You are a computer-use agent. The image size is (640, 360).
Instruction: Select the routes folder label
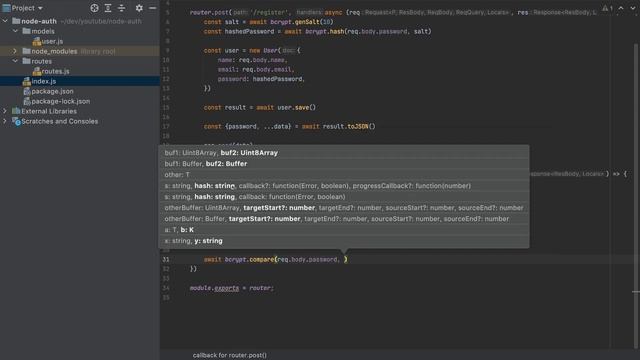(x=42, y=61)
